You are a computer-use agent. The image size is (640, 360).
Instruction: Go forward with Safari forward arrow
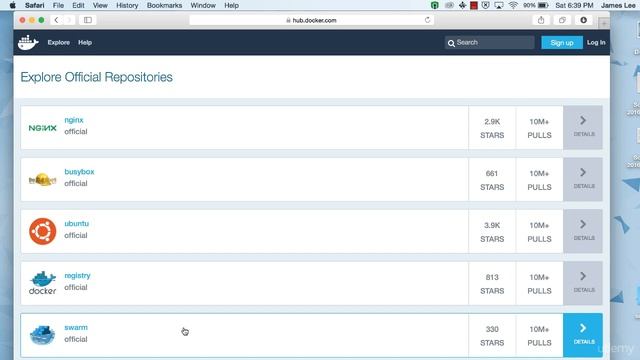(69, 20)
